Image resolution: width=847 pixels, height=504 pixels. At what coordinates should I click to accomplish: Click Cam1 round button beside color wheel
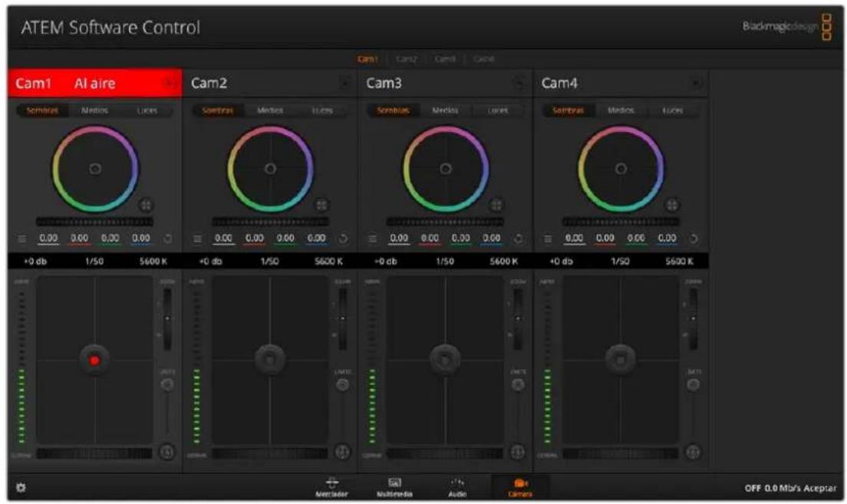[x=146, y=205]
